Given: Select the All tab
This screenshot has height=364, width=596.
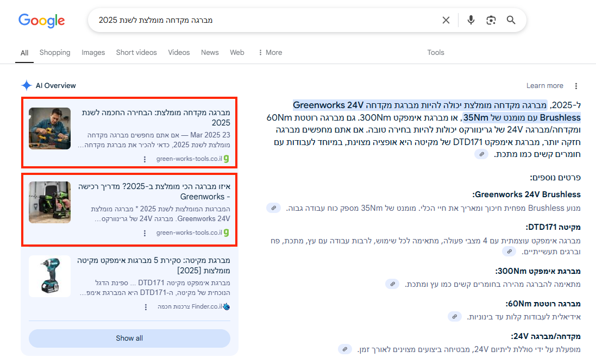Looking at the screenshot, I should tap(24, 53).
